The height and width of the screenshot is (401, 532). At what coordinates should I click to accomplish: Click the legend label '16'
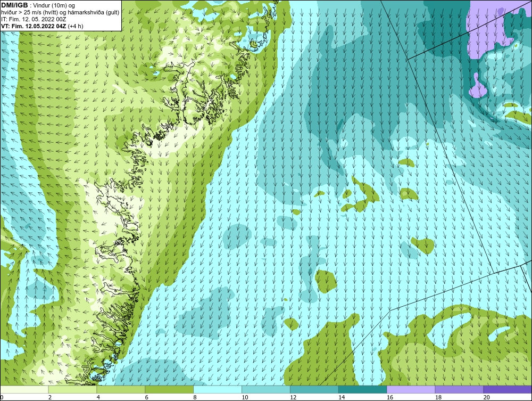click(390, 397)
